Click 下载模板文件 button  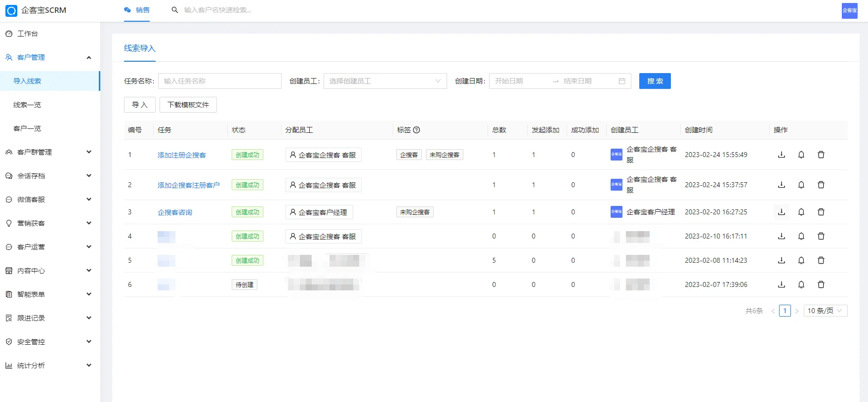click(188, 105)
